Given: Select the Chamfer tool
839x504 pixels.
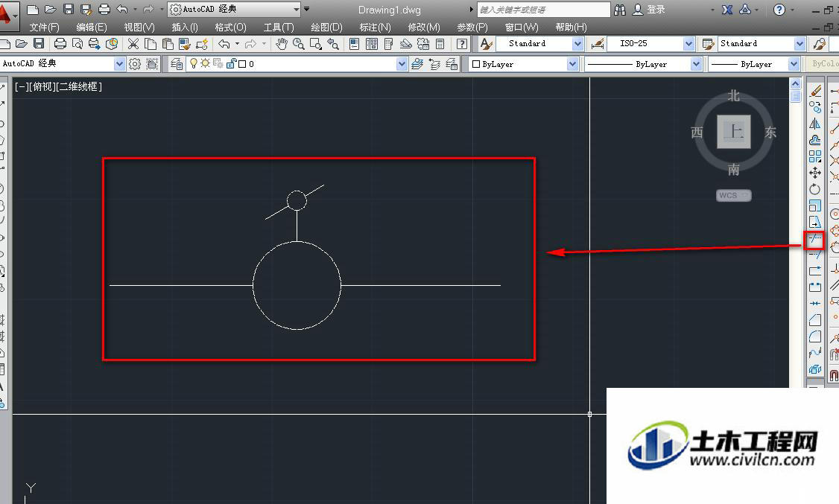Looking at the screenshot, I should point(815,320).
